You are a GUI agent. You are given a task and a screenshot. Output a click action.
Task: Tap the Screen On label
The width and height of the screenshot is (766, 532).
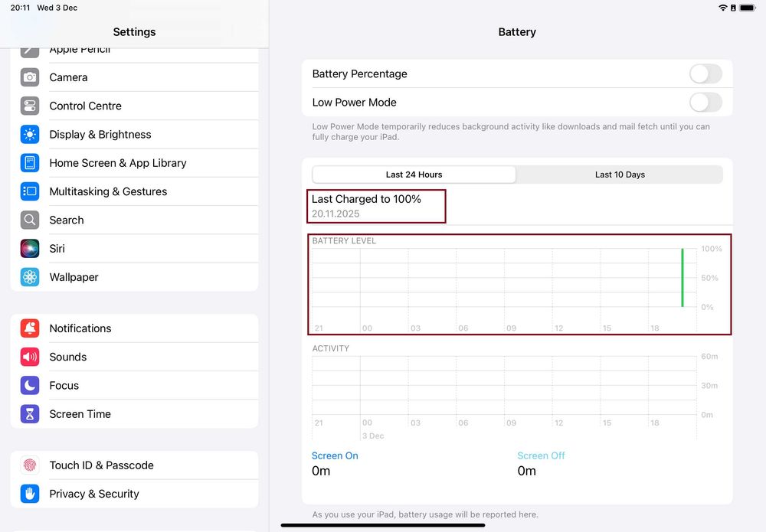pos(335,456)
